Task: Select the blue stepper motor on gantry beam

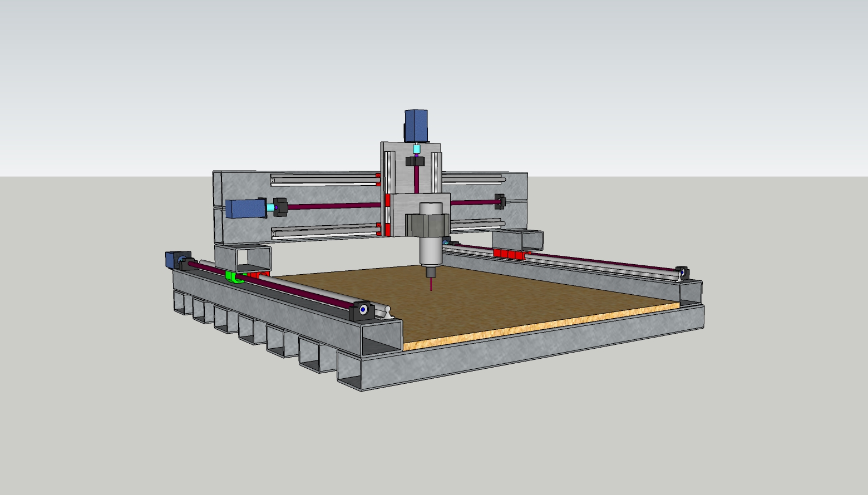Action: pos(246,209)
